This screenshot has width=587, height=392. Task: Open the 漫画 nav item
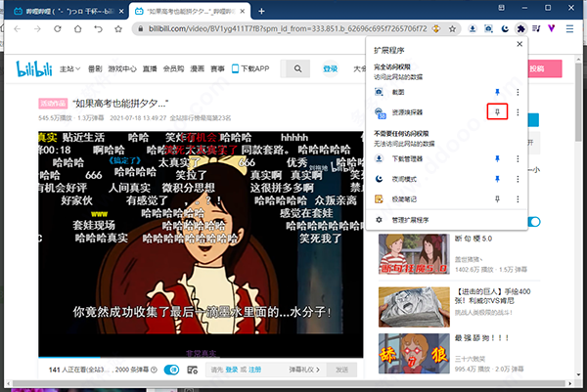(x=198, y=68)
